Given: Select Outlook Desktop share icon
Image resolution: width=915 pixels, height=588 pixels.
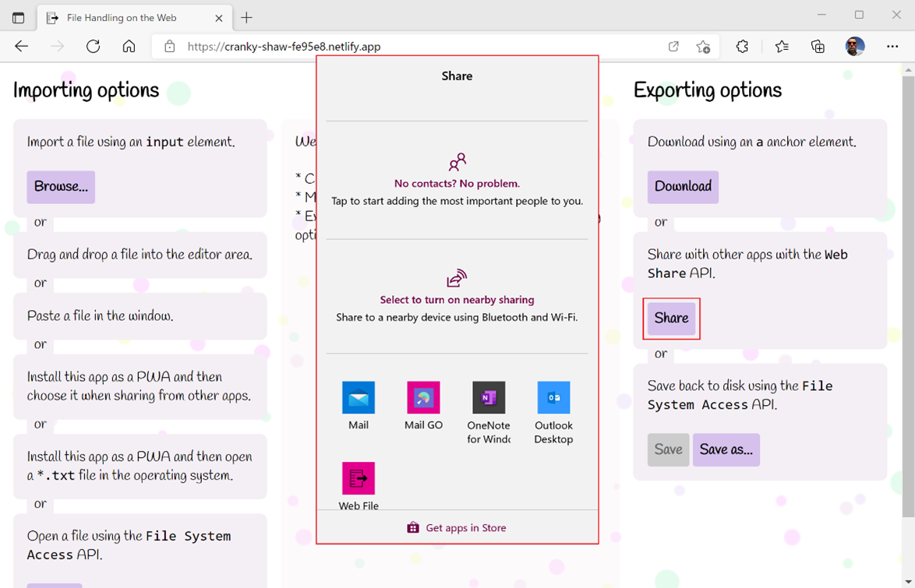Looking at the screenshot, I should (x=553, y=398).
